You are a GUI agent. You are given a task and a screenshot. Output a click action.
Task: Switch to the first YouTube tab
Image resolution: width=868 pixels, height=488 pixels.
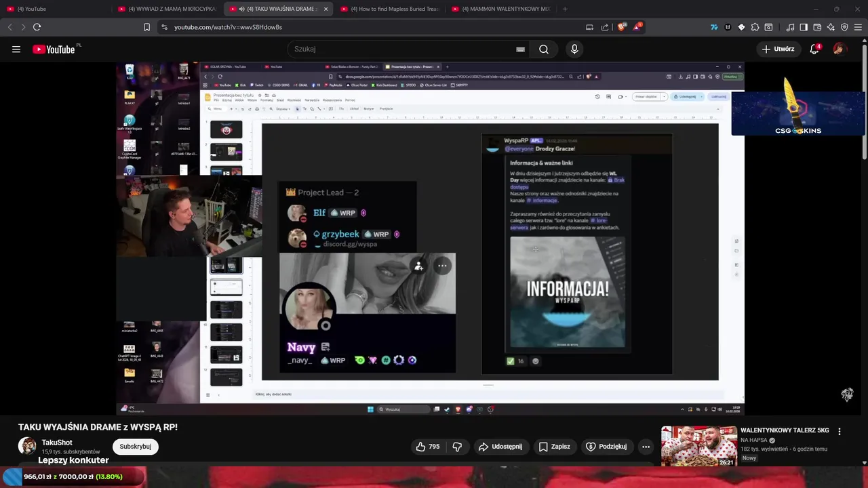pyautogui.click(x=54, y=9)
